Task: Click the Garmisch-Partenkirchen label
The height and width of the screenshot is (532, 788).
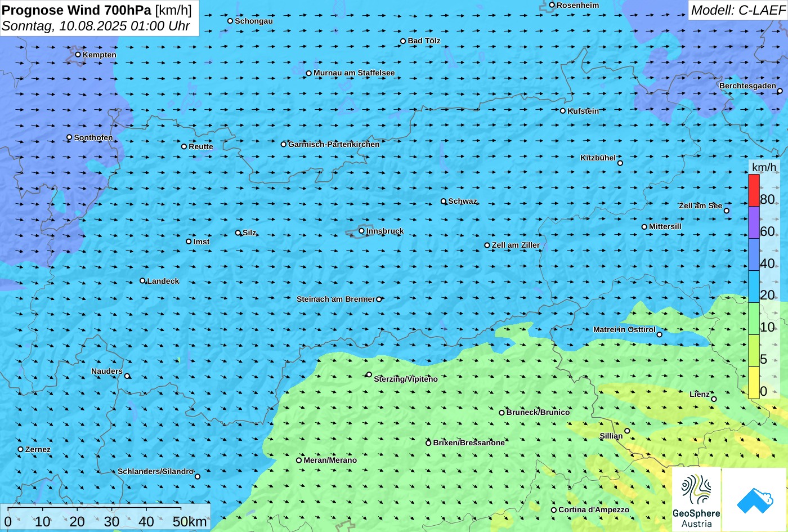Action: tap(334, 144)
